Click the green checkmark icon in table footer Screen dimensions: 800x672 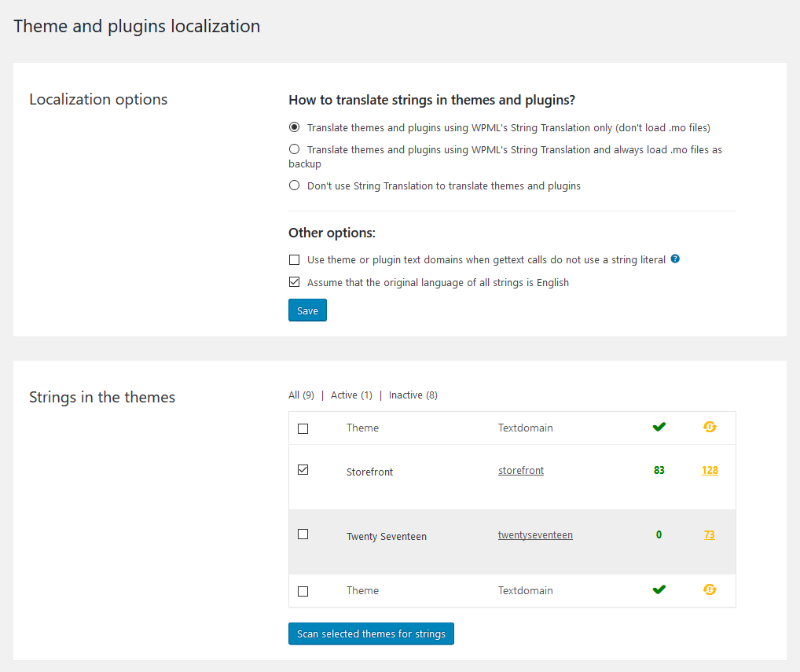click(x=659, y=589)
